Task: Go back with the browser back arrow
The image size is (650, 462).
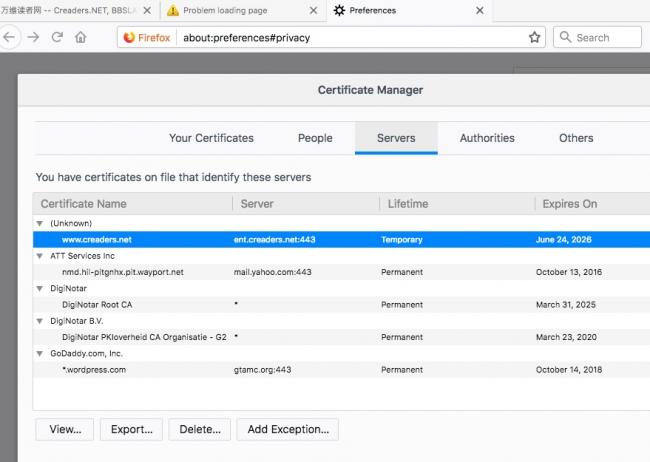Action: pyautogui.click(x=9, y=37)
